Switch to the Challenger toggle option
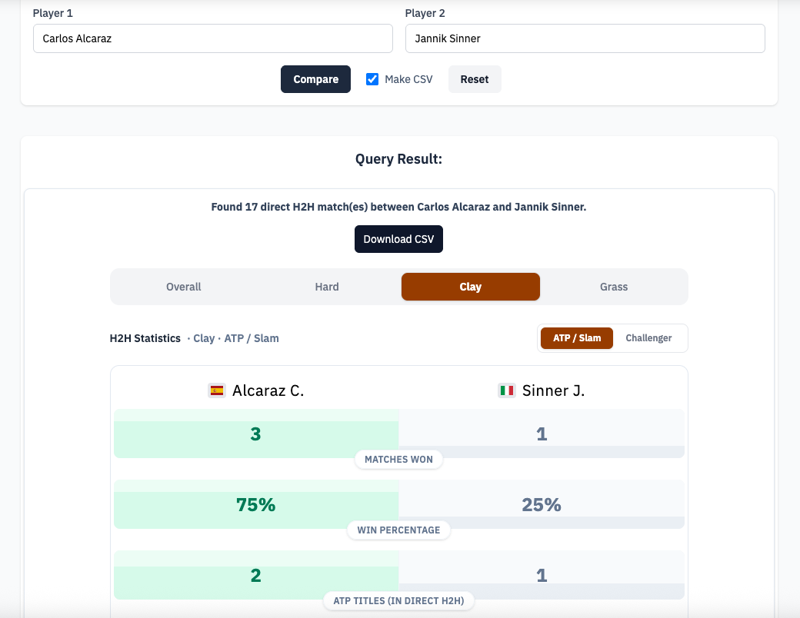The width and height of the screenshot is (800, 618). [649, 338]
